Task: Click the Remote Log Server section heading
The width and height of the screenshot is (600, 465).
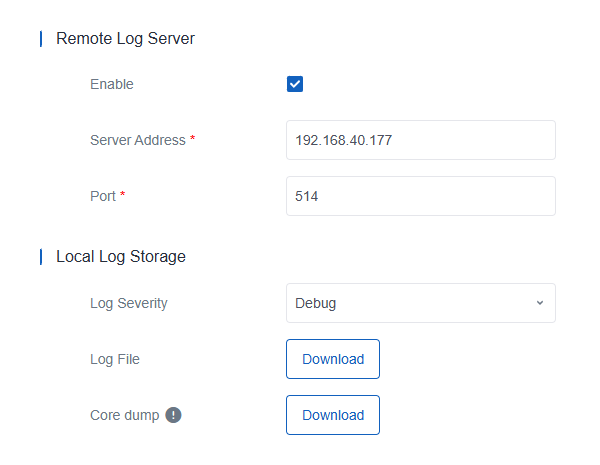Action: coord(126,39)
